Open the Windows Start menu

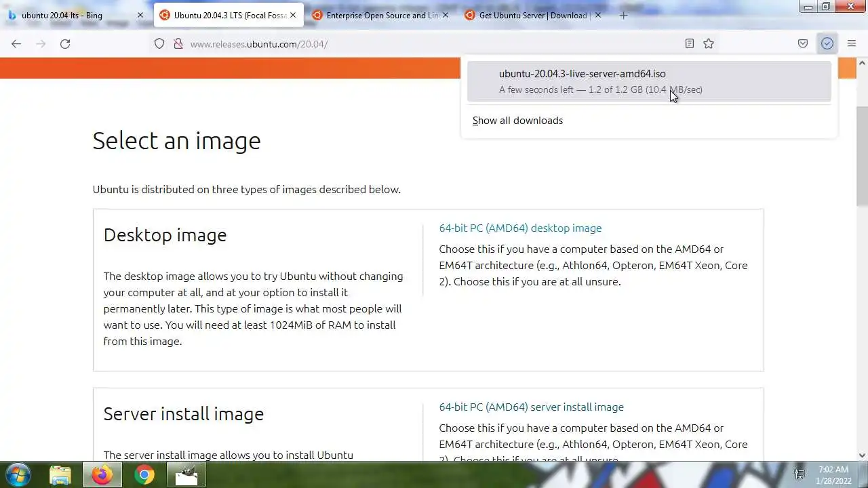17,475
